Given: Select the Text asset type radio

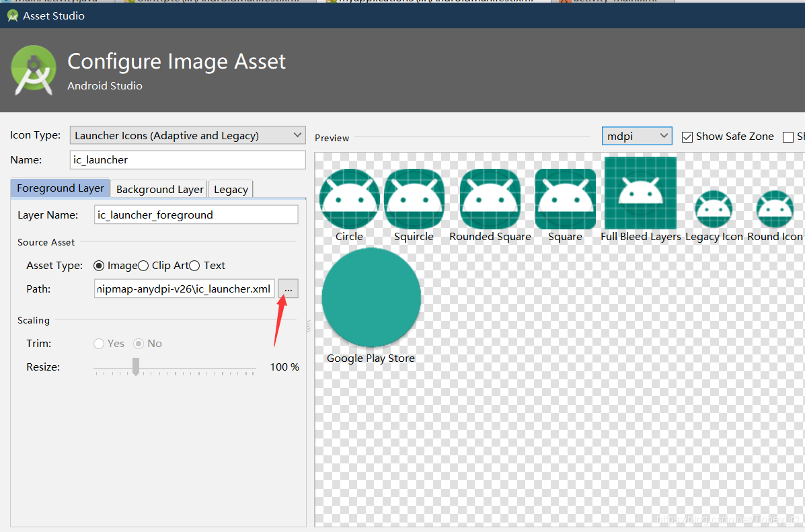Looking at the screenshot, I should pos(194,266).
